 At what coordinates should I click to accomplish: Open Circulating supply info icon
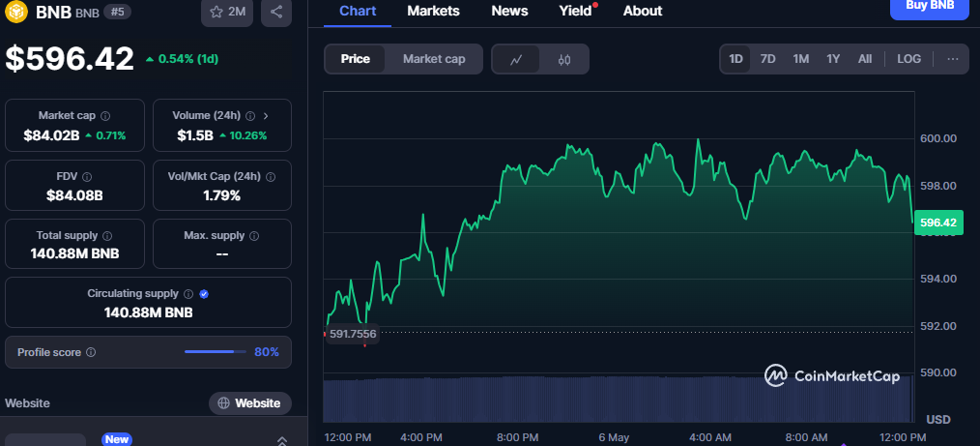[x=189, y=293]
